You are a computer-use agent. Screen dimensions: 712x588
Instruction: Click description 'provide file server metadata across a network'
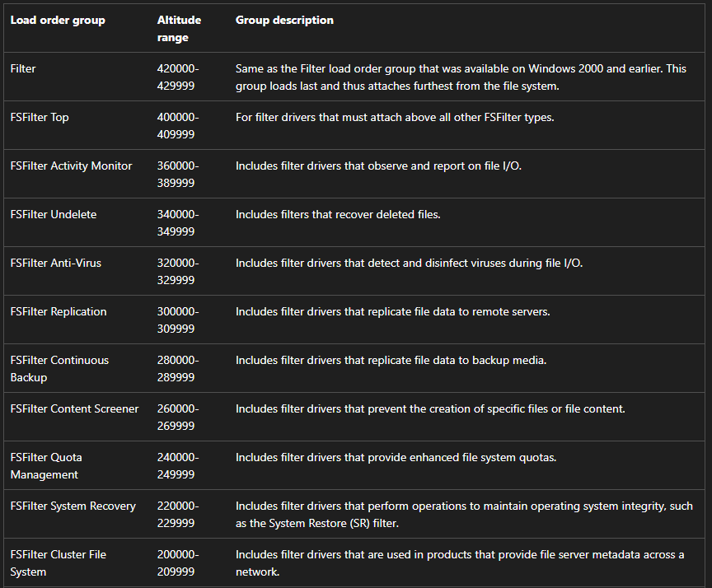460,562
